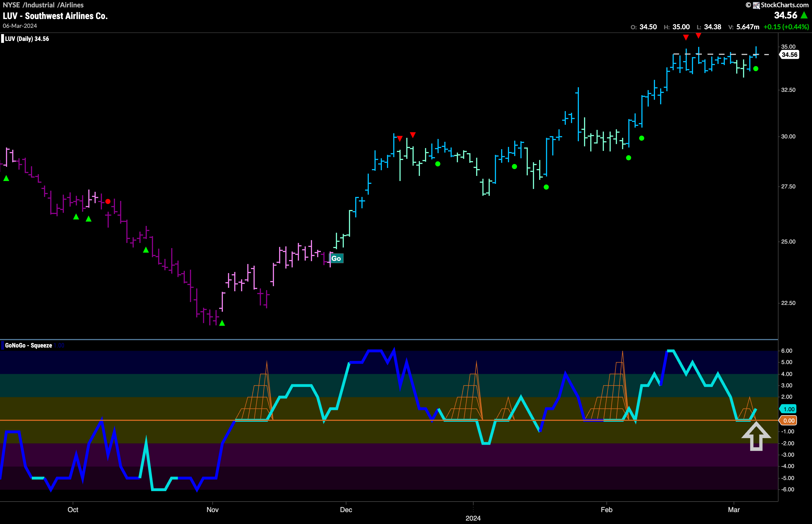Click the green dot at the mid-January low near 27.50
Viewport: 812px width, 524px height.
(546, 187)
